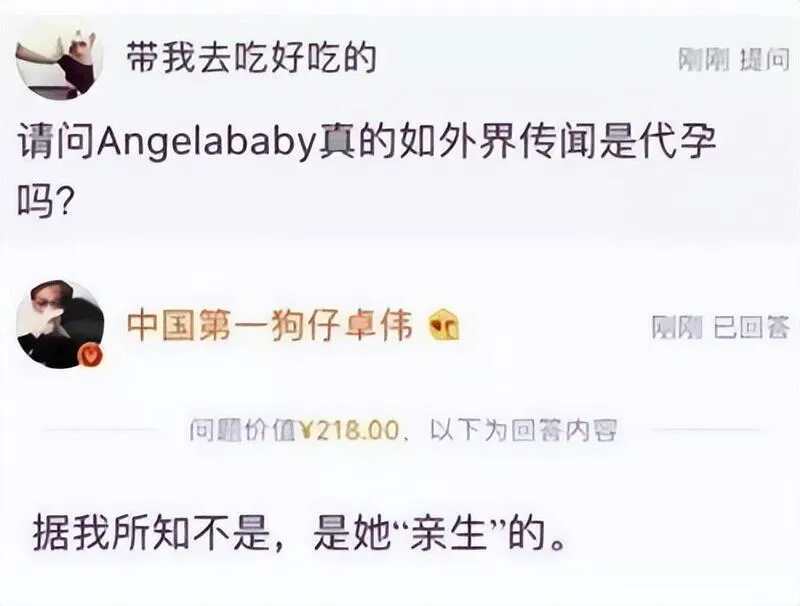Viewport: 800px width, 606px height.
Task: Click the divider line left of 问题价值
Action: pos(101,430)
